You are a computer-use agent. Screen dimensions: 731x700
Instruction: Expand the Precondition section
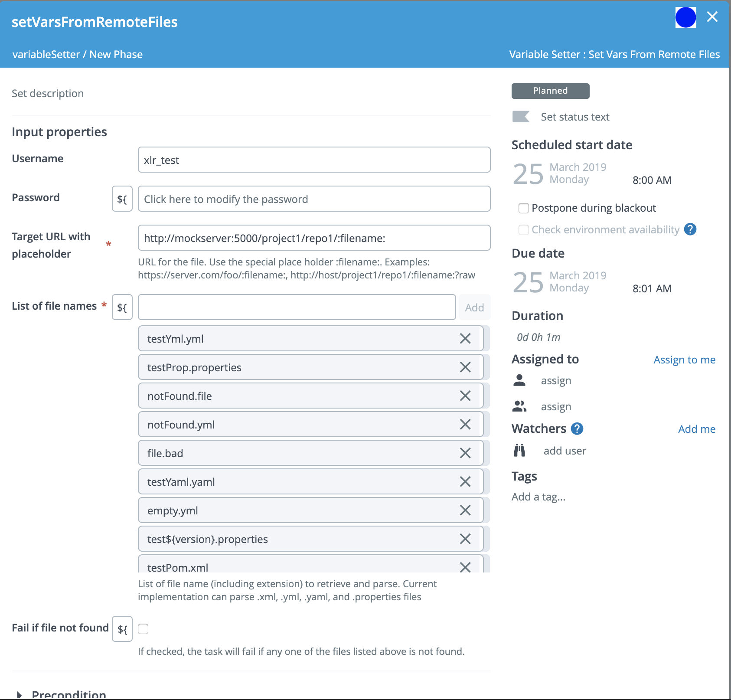click(x=19, y=695)
